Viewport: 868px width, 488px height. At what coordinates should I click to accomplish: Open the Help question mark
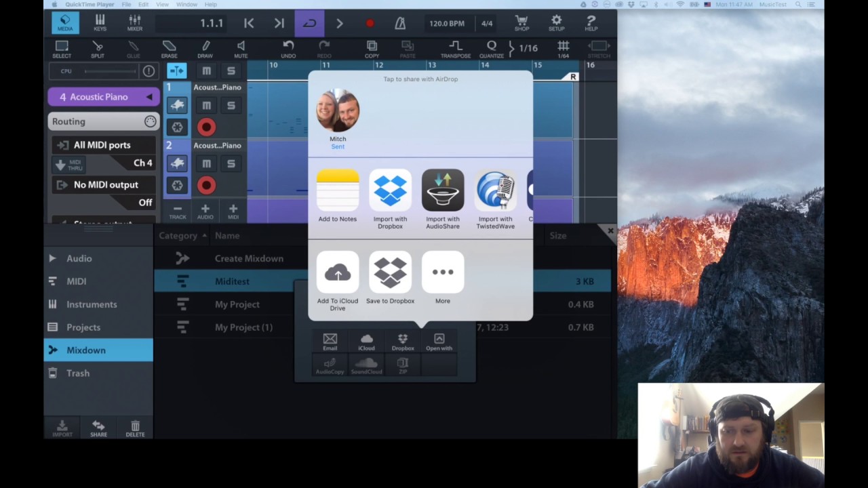(591, 23)
